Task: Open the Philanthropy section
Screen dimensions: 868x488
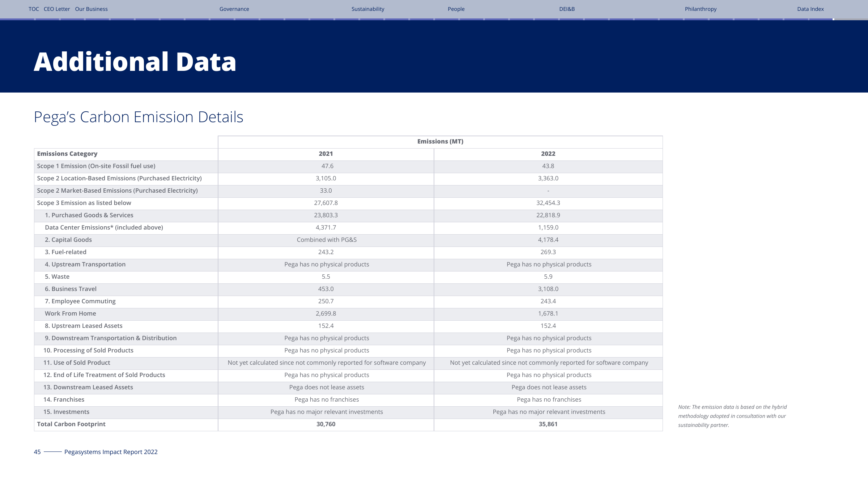Action: [x=701, y=9]
